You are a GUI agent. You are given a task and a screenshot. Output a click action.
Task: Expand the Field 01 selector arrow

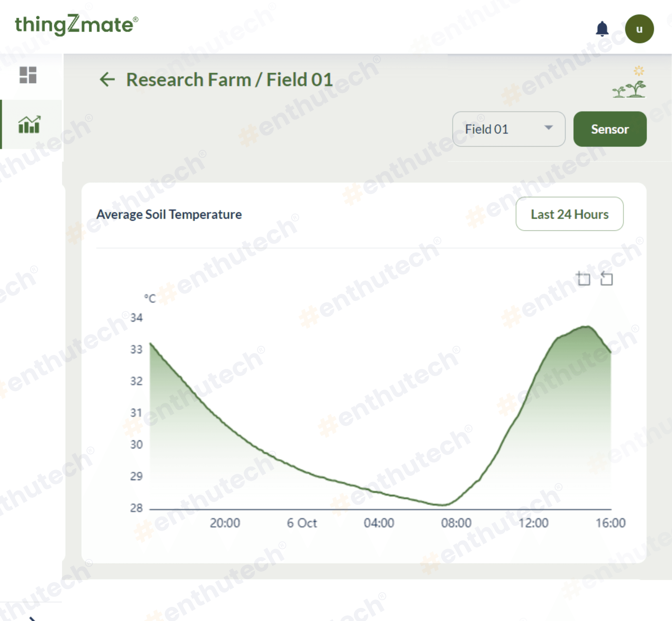coord(548,128)
